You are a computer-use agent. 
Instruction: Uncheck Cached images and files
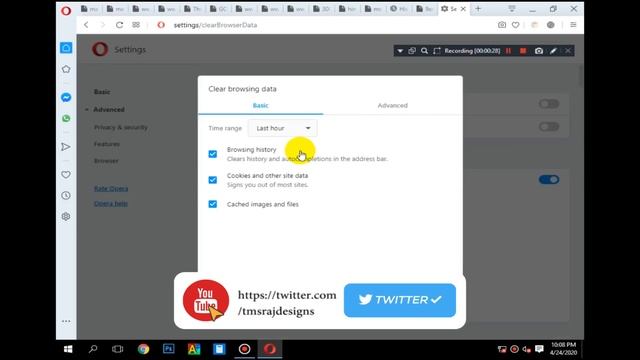click(x=213, y=204)
